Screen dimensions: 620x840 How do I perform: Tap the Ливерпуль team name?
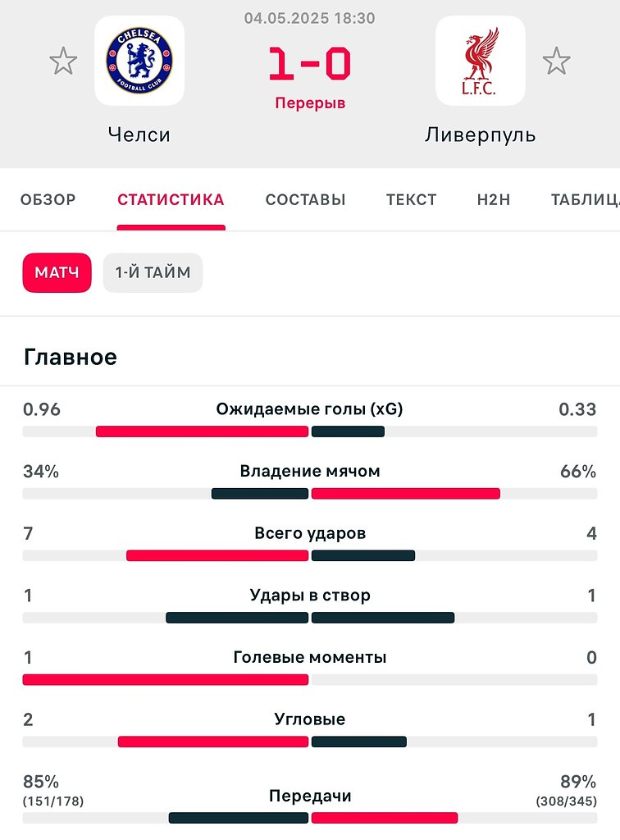point(481,135)
